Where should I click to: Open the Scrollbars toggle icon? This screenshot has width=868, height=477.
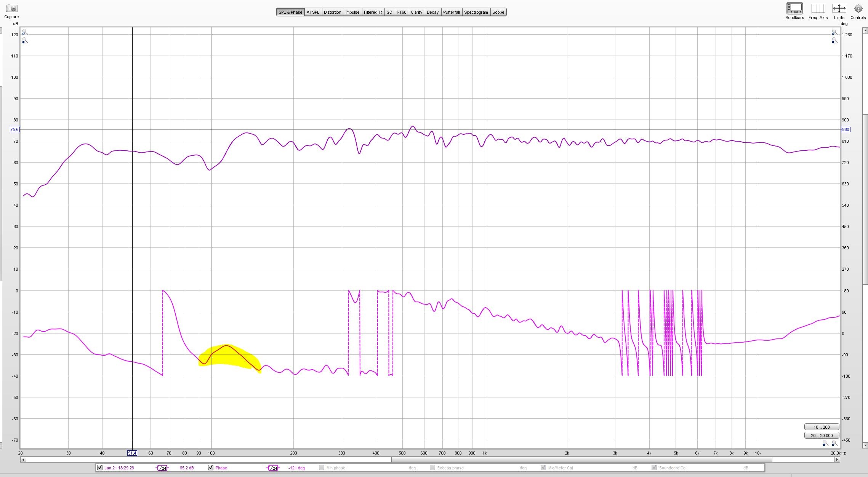pyautogui.click(x=794, y=9)
